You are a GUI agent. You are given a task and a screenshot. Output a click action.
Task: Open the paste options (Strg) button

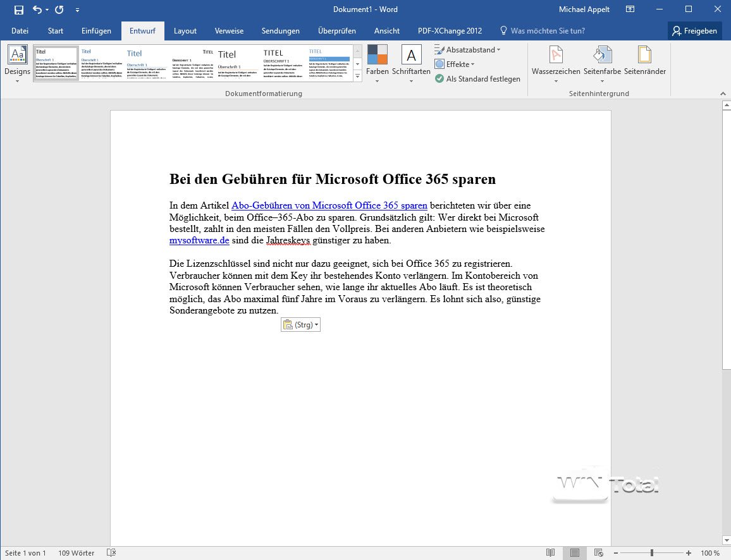[300, 325]
